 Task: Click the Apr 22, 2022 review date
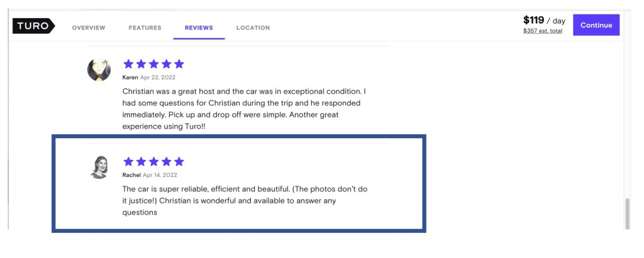pos(158,77)
